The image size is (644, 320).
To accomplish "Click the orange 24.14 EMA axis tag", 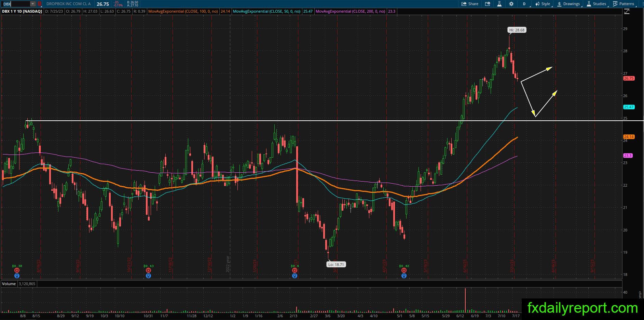I will click(x=629, y=137).
